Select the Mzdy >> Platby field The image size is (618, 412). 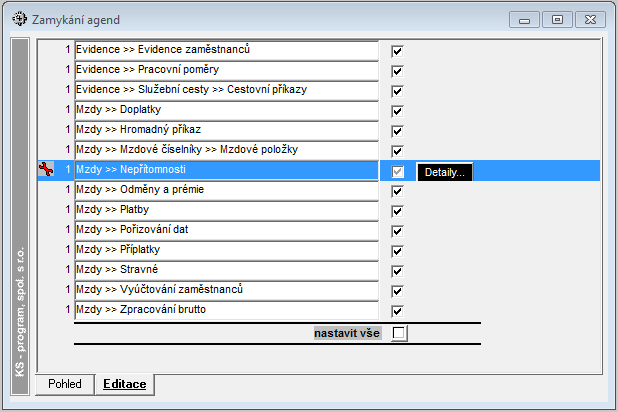[x=227, y=210]
